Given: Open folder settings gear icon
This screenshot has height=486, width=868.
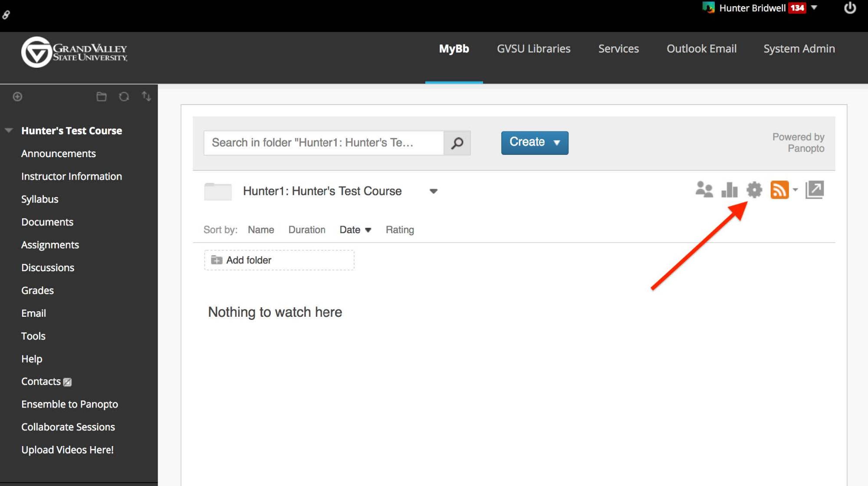Looking at the screenshot, I should [754, 190].
